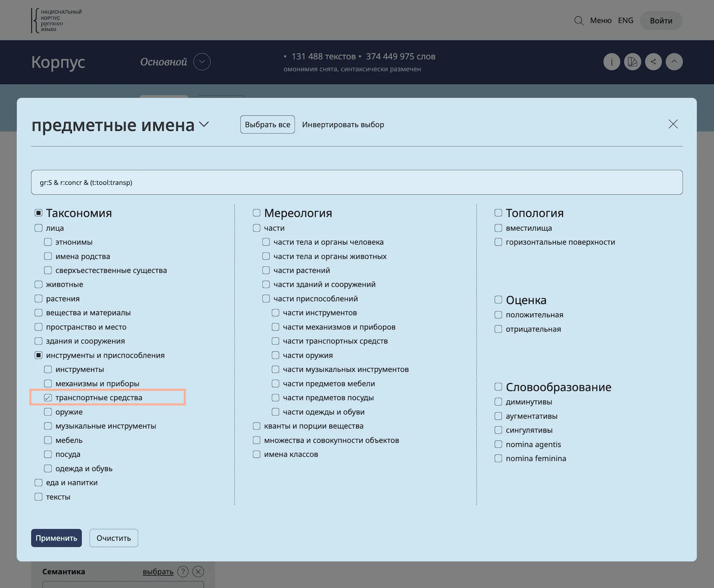Click the search magnifier icon in header
The image size is (714, 588).
tap(579, 21)
